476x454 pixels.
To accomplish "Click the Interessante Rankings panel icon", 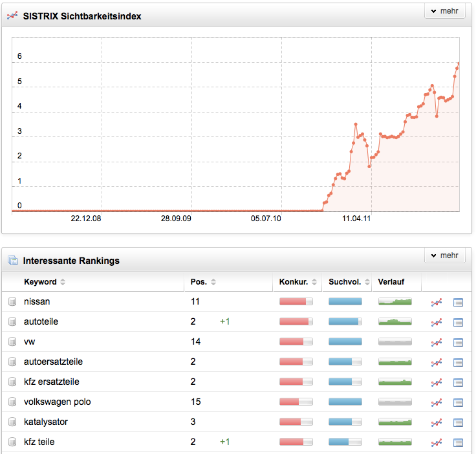I will pyautogui.click(x=12, y=261).
